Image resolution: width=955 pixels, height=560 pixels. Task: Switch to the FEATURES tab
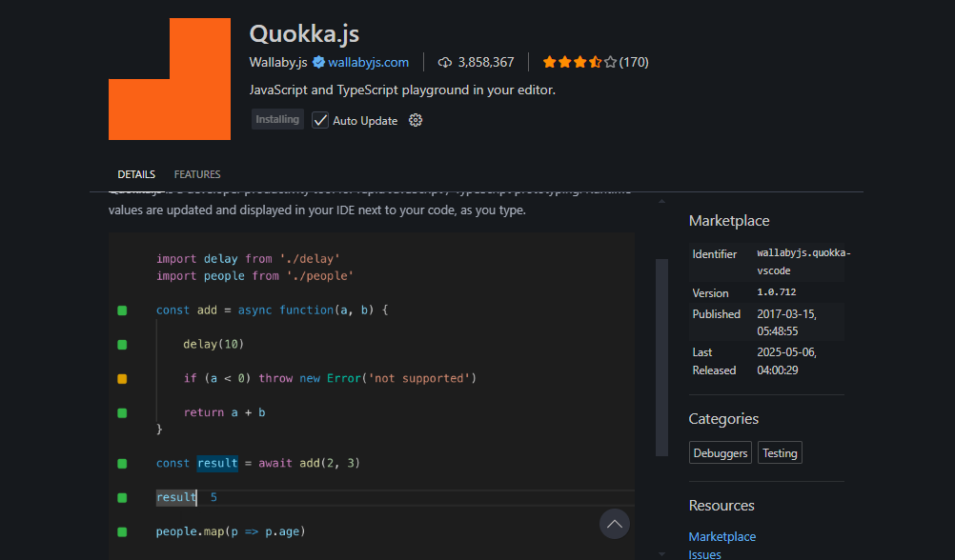click(x=197, y=174)
